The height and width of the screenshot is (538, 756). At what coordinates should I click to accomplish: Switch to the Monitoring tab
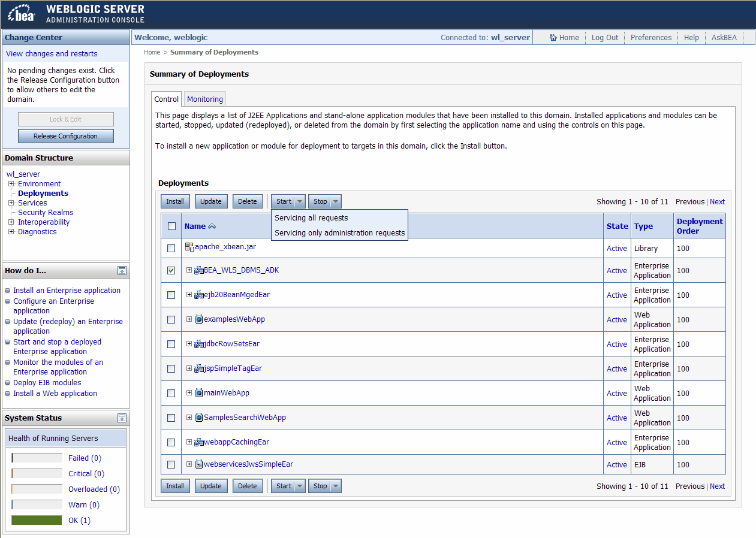[205, 99]
